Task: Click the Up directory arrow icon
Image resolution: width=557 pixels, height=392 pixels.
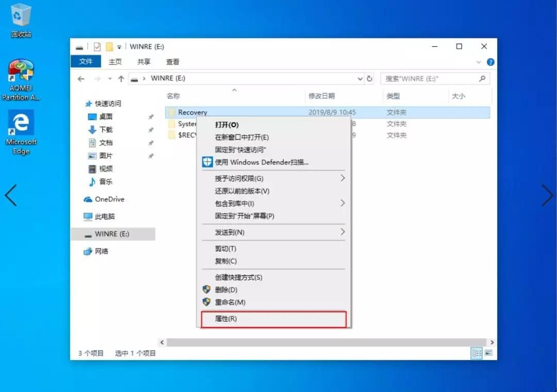Action: (121, 79)
